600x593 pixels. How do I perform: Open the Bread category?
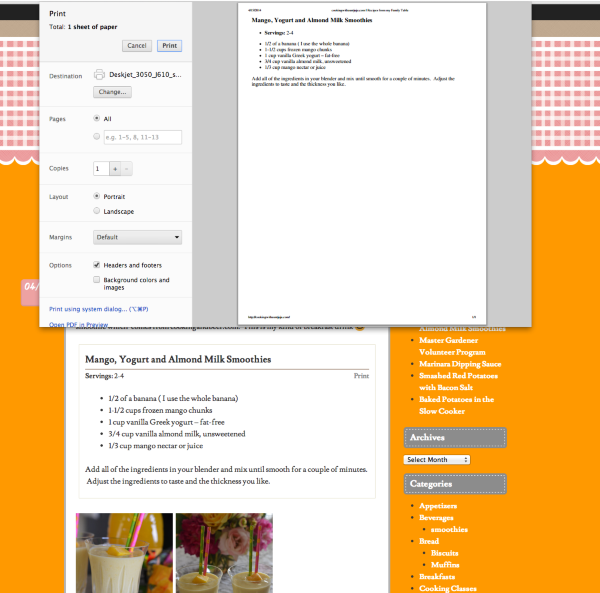click(429, 541)
